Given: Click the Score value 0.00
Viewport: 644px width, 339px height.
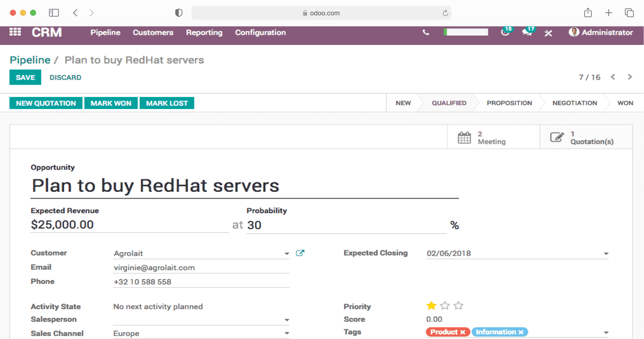Looking at the screenshot, I should coord(434,319).
